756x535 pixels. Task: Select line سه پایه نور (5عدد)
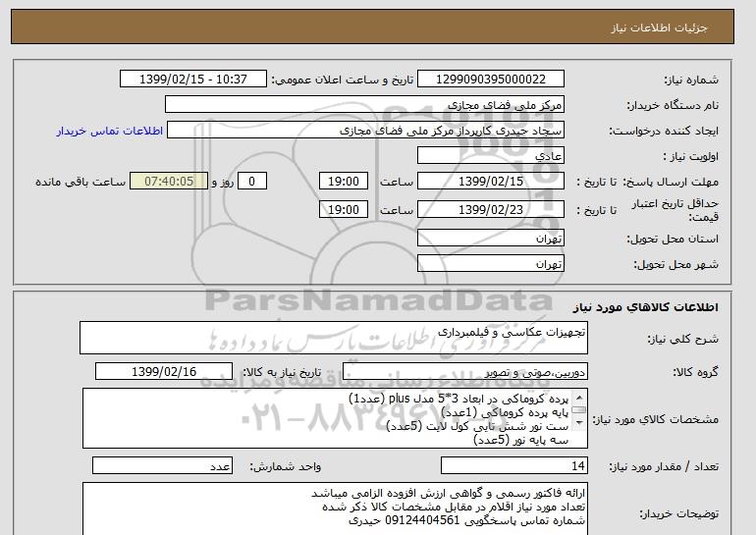point(521,440)
